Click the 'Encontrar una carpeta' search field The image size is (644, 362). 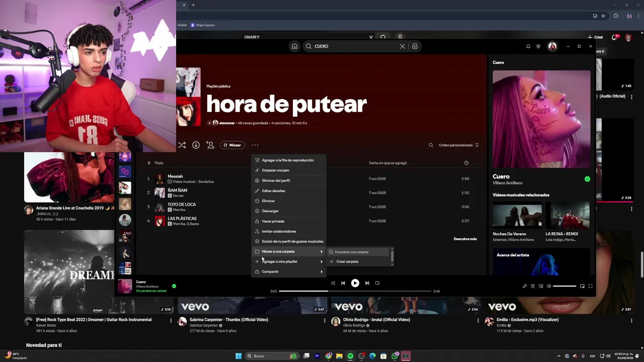(358, 251)
